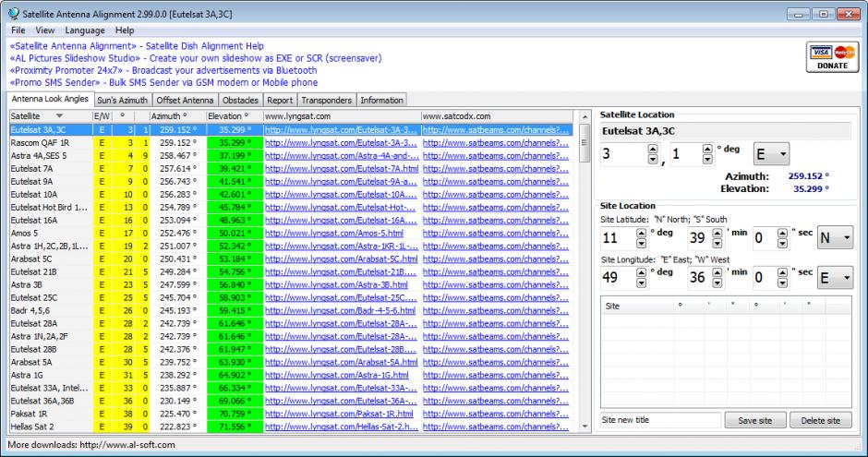This screenshot has height=457, width=868.
Task: Decrease Site Longitude minutes spinner
Action: [x=717, y=283]
